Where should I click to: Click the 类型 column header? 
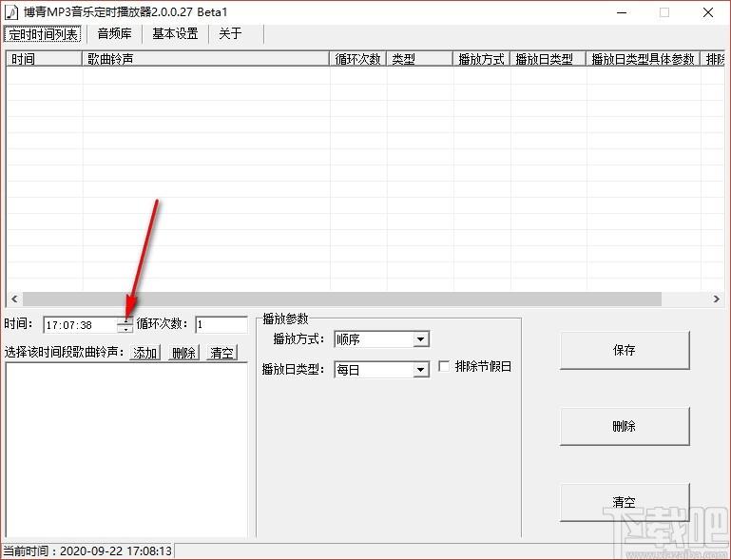[x=419, y=59]
